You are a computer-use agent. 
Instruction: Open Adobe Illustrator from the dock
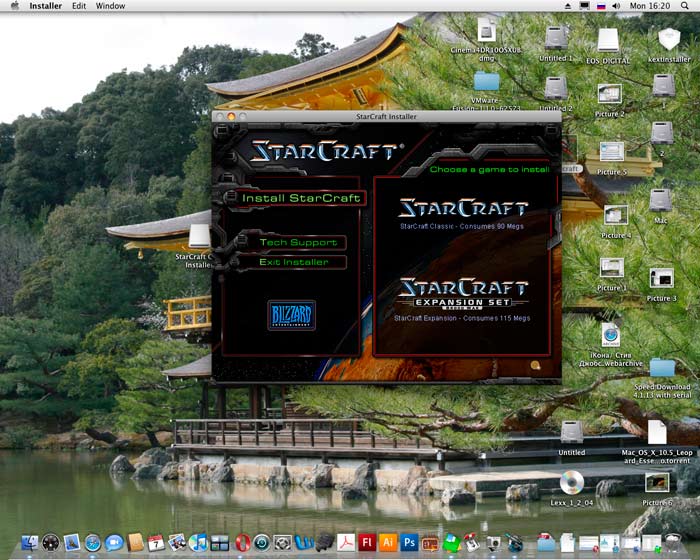click(x=388, y=543)
